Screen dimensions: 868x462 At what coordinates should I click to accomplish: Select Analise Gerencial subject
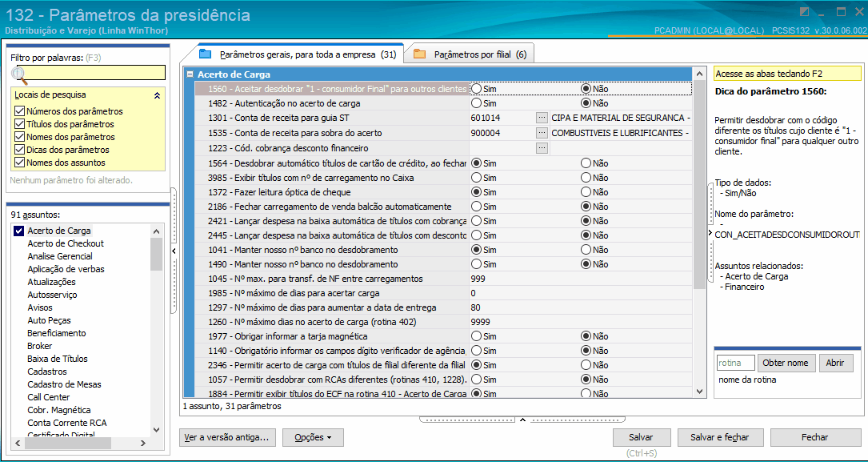coord(60,256)
